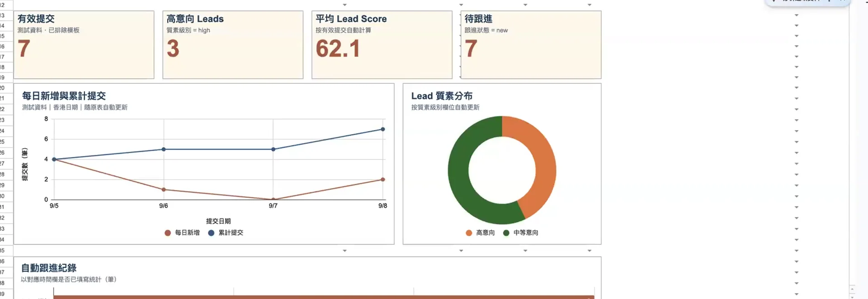Select the 待跟進 card title
This screenshot has height=299, width=868.
point(478,19)
